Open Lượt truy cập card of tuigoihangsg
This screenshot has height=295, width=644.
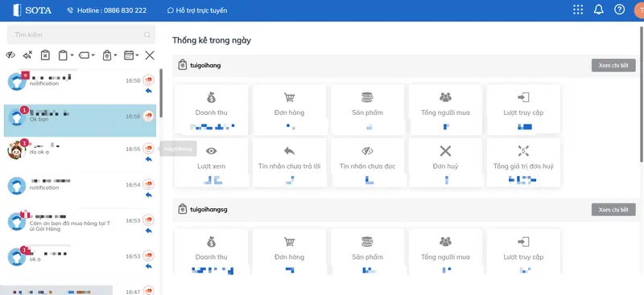(523, 252)
